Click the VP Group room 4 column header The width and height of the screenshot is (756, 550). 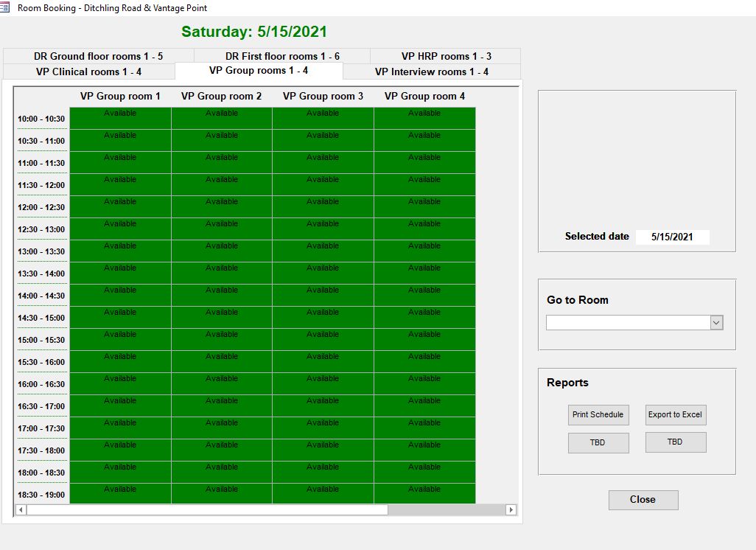424,96
